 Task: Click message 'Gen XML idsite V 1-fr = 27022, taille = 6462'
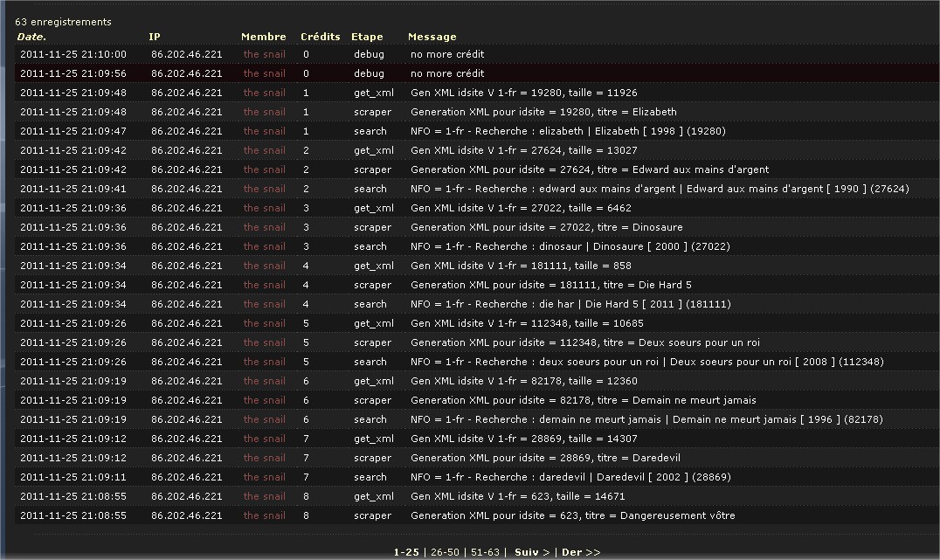click(521, 207)
